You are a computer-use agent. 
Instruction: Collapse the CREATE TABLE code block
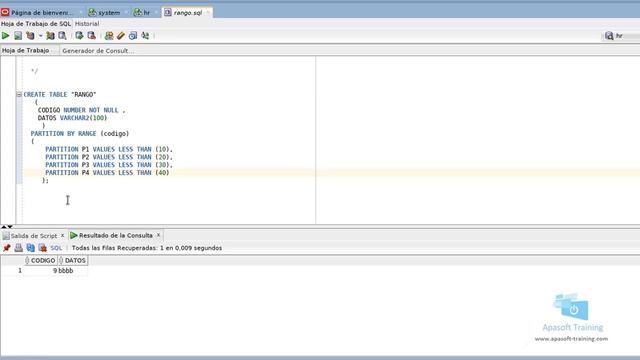(19, 94)
